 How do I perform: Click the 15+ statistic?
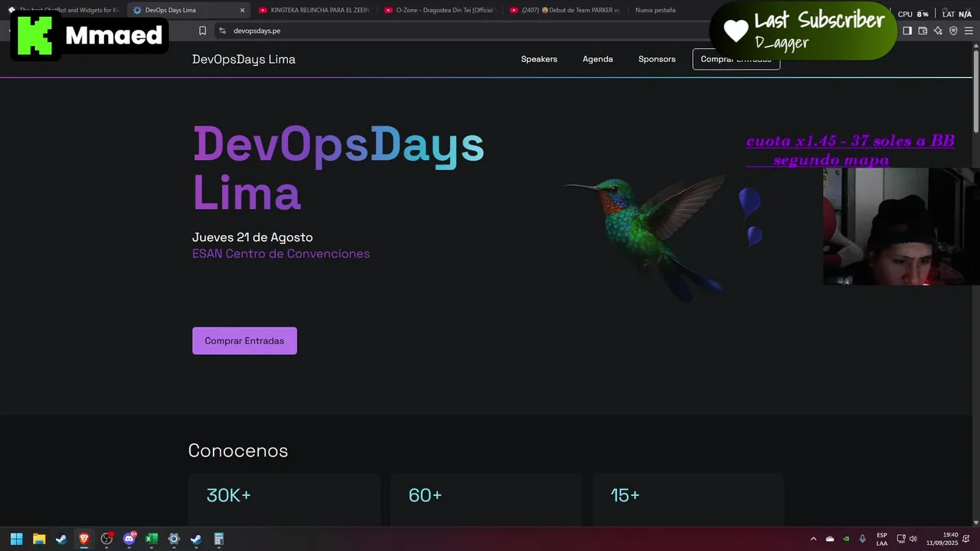[625, 495]
